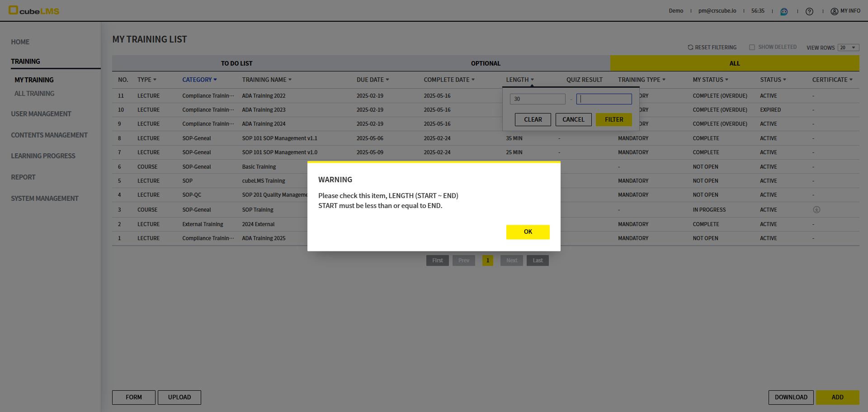Open the Due Date column filter
Image resolution: width=868 pixels, height=412 pixels.
[x=387, y=80]
